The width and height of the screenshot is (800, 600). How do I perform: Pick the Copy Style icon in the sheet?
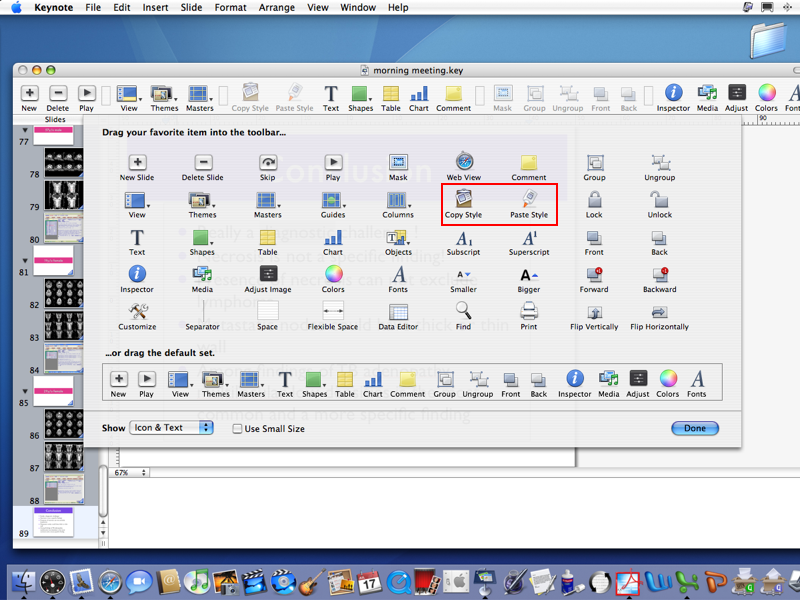point(463,198)
